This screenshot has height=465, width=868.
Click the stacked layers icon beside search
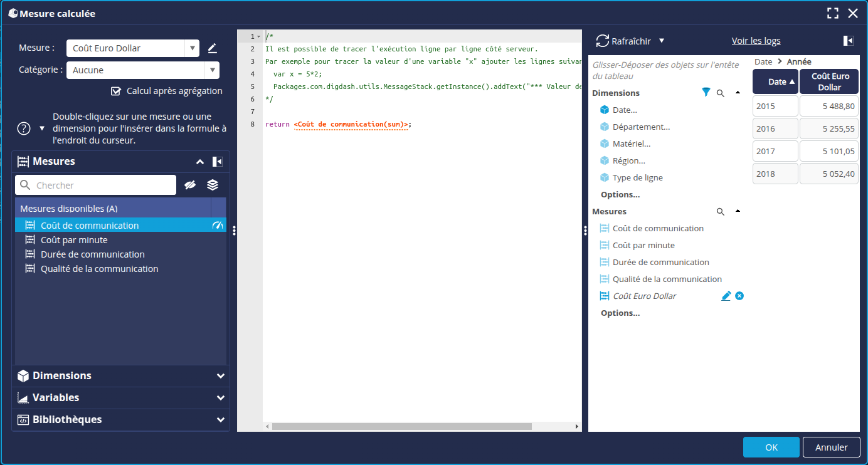(x=213, y=185)
